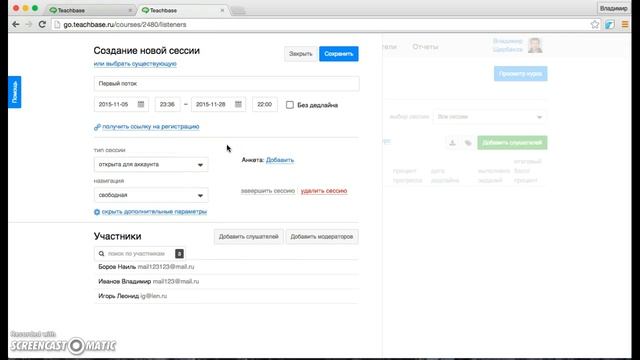The width and height of the screenshot is (640, 360).
Task: Click red 'удалить сессию' link
Action: point(324,191)
